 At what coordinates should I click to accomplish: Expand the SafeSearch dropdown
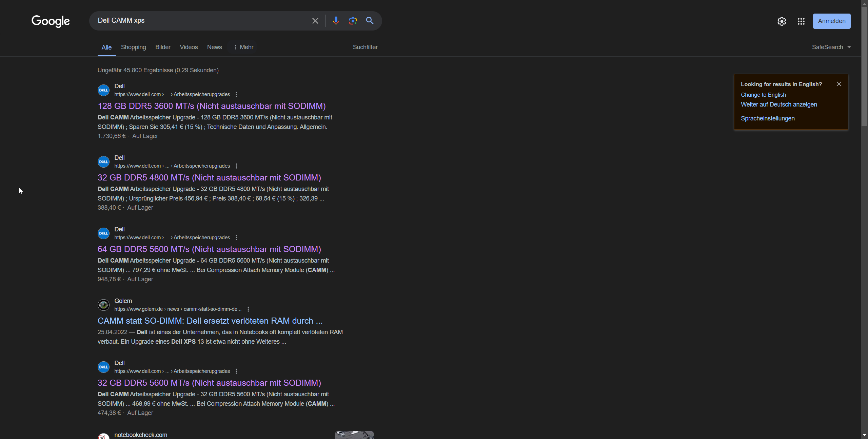pos(831,47)
